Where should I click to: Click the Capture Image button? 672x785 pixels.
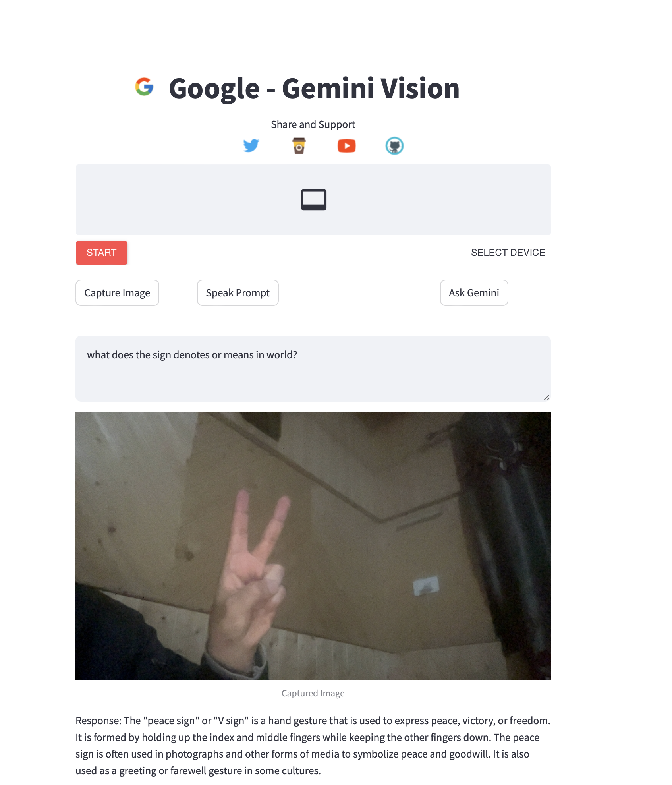coord(117,293)
